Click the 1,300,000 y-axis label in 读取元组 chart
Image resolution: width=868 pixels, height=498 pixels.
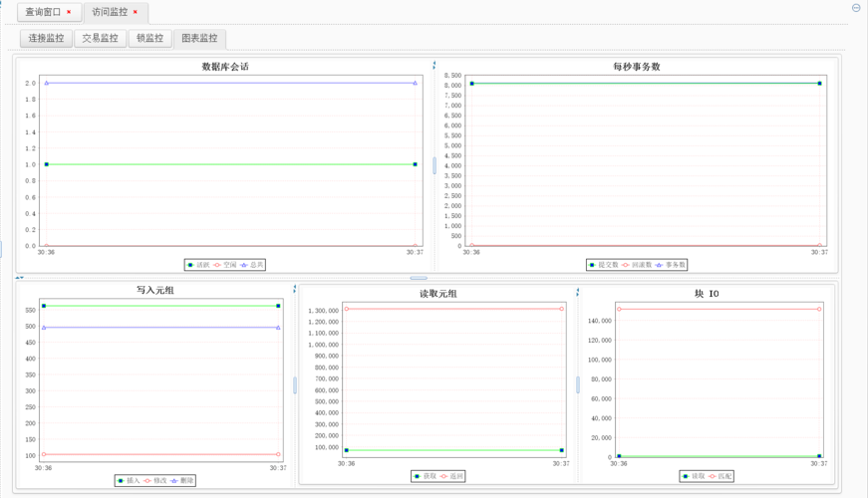click(x=323, y=311)
